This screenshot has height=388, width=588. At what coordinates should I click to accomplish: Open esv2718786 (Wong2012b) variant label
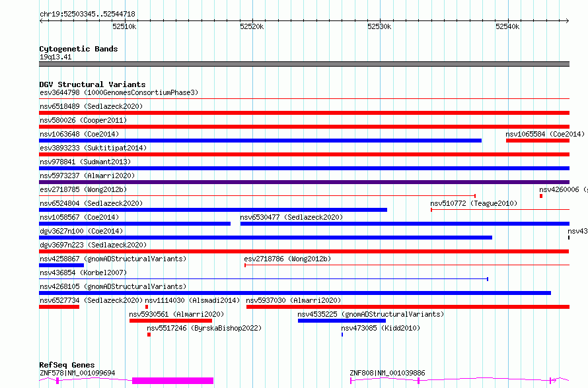click(287, 259)
